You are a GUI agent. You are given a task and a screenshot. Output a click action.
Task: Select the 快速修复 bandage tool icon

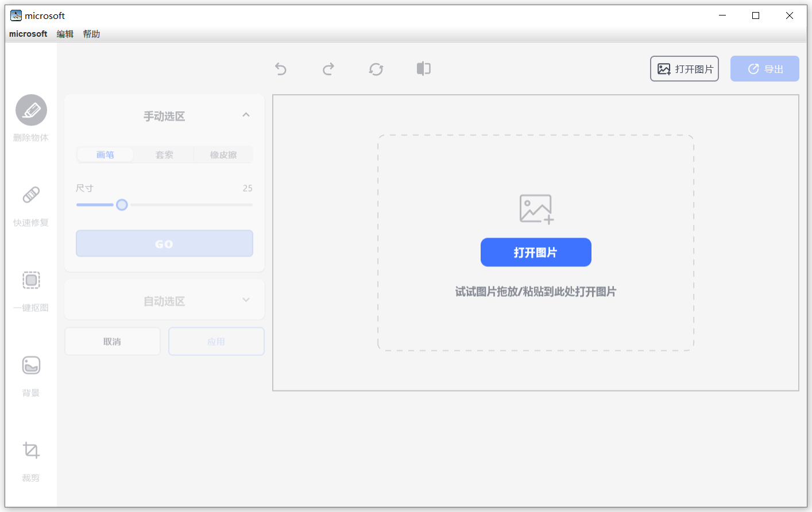31,195
